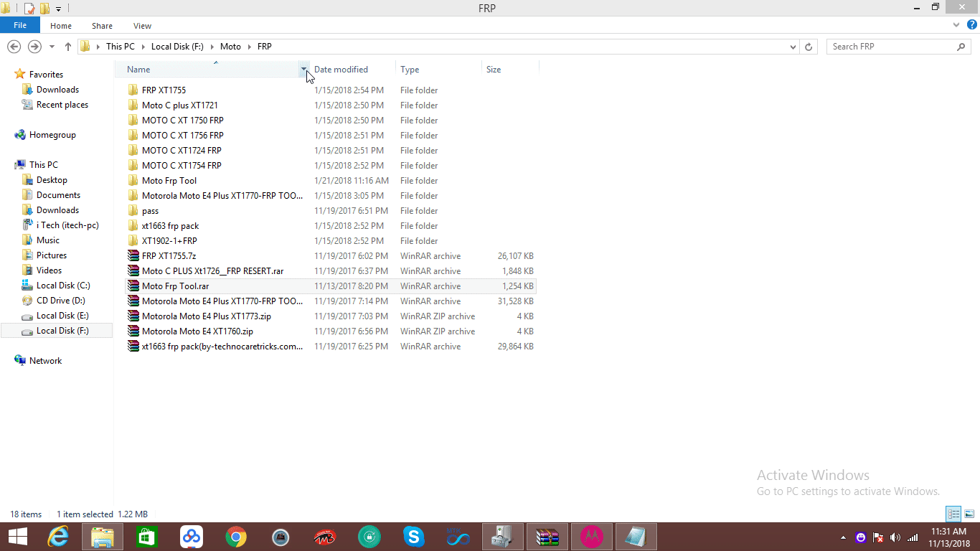This screenshot has width=980, height=551.
Task: Switch to Details view icon
Action: point(953,514)
